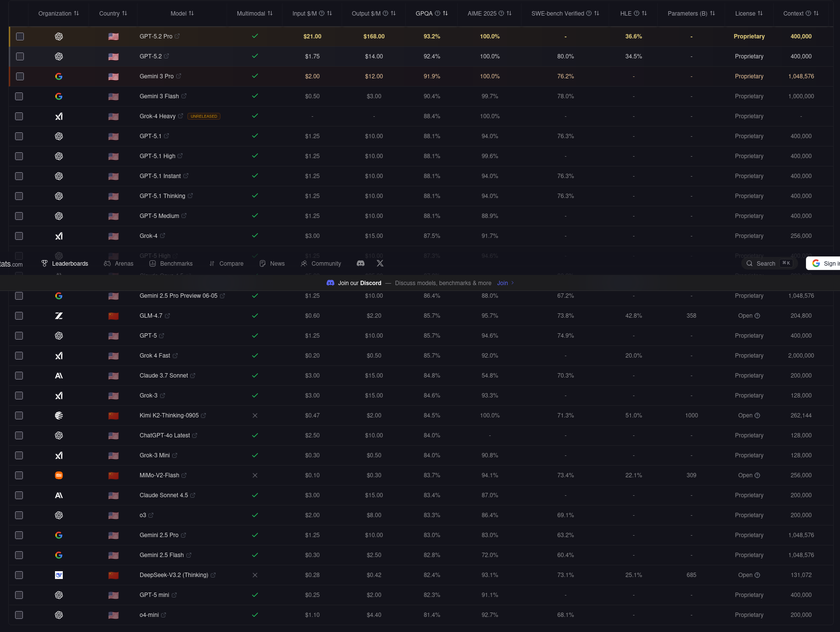Click the external link icon next to GPT-5.2 Pro
The width and height of the screenshot is (840, 632).
point(176,36)
